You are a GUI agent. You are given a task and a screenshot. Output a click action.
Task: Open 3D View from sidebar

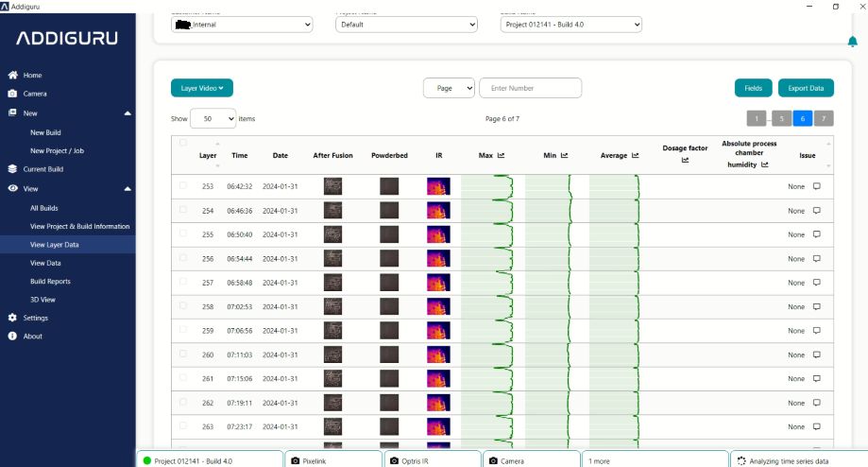43,299
